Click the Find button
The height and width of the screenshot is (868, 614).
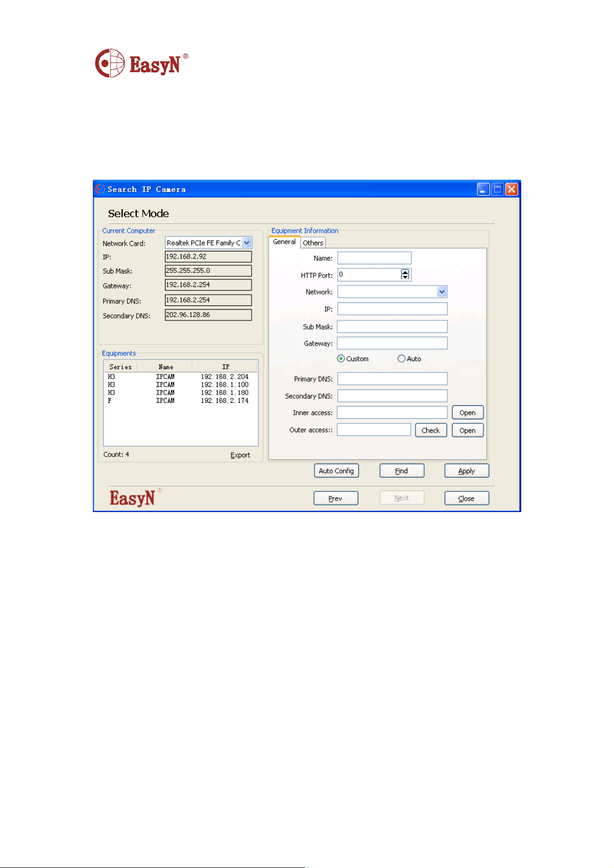click(402, 471)
